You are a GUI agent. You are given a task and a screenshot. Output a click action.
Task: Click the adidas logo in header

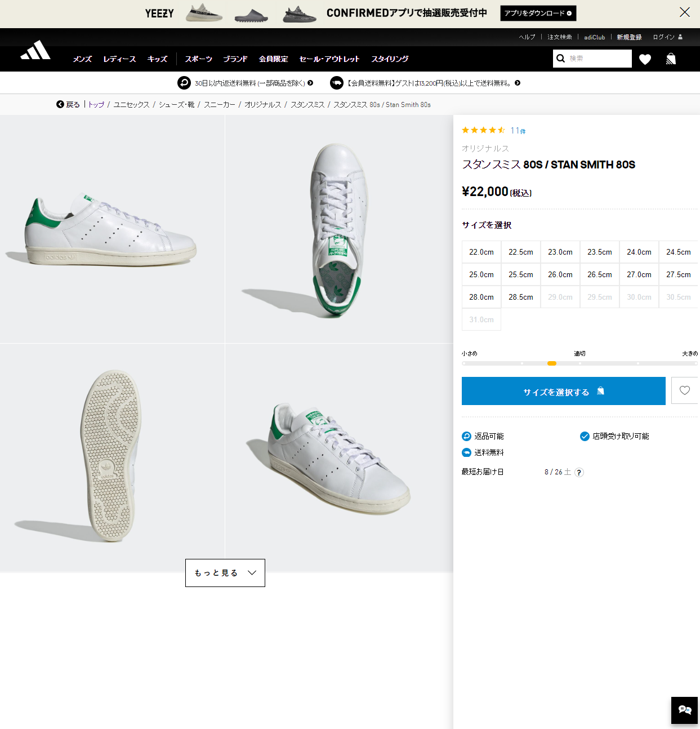tap(35, 50)
